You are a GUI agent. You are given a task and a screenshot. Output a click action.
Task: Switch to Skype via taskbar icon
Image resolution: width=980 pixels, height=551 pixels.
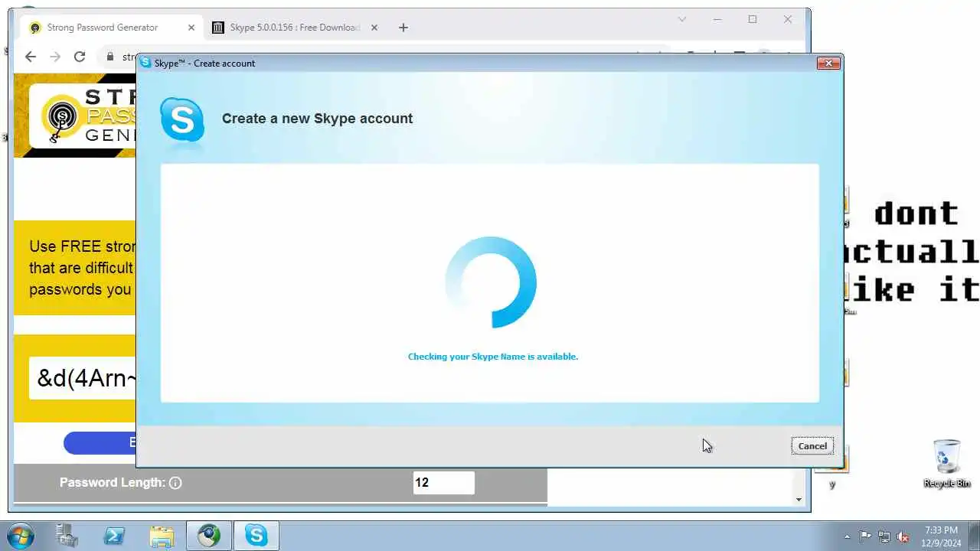pos(256,536)
